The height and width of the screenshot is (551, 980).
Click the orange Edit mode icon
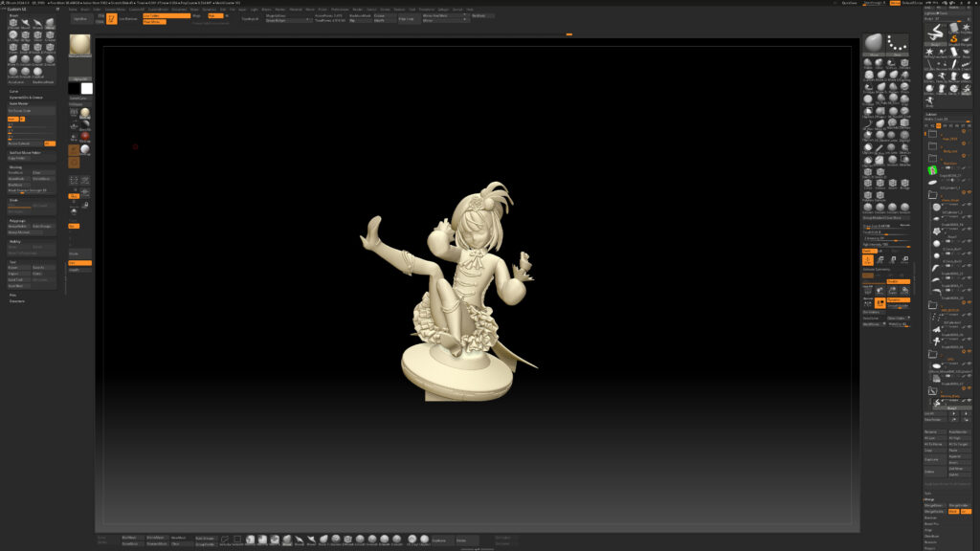[x=111, y=18]
